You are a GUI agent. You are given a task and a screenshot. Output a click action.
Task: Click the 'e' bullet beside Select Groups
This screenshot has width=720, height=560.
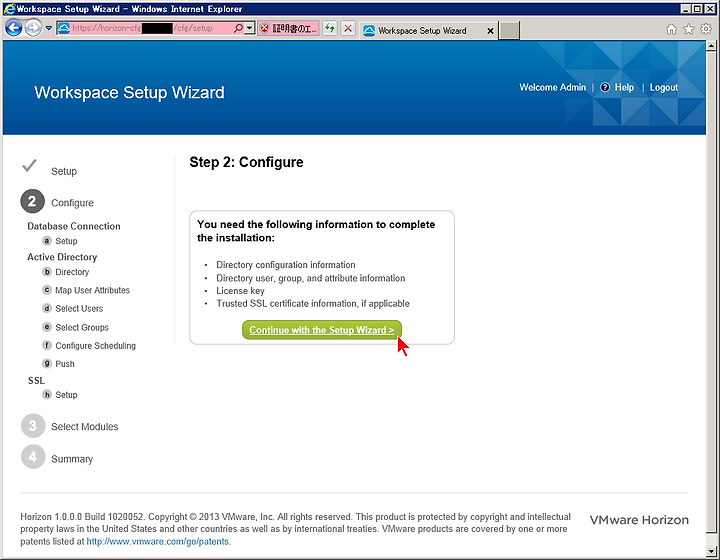pos(47,327)
